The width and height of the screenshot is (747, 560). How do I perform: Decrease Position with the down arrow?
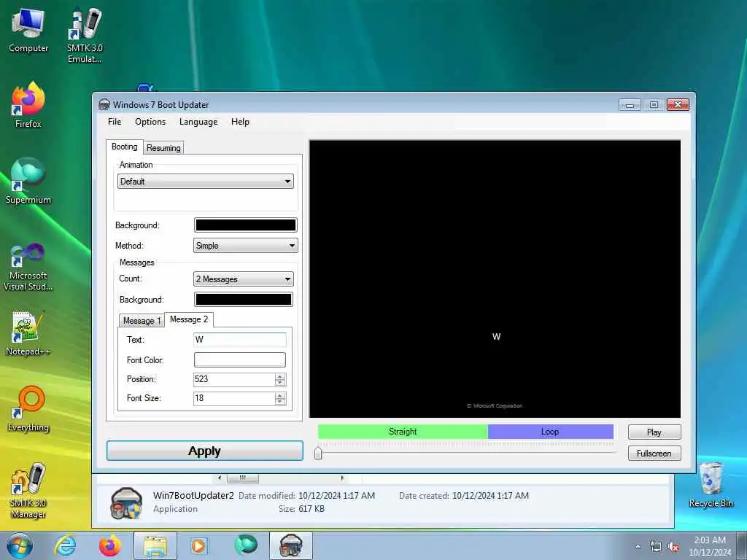point(280,383)
